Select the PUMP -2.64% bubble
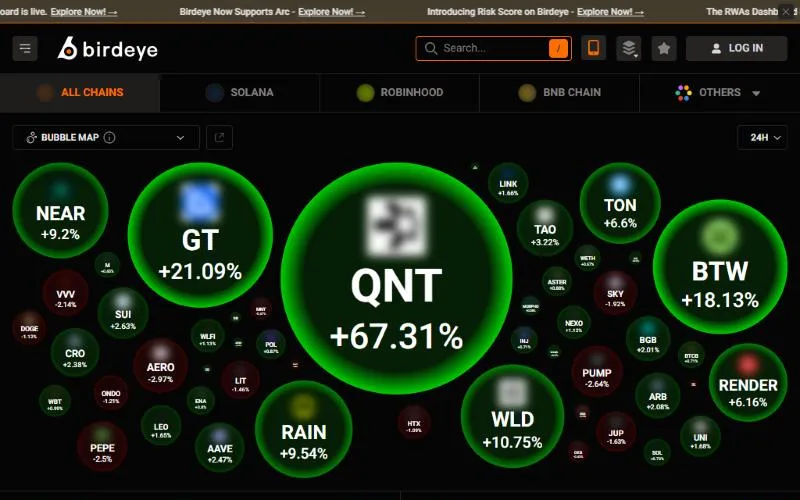This screenshot has height=500, width=800. point(596,372)
